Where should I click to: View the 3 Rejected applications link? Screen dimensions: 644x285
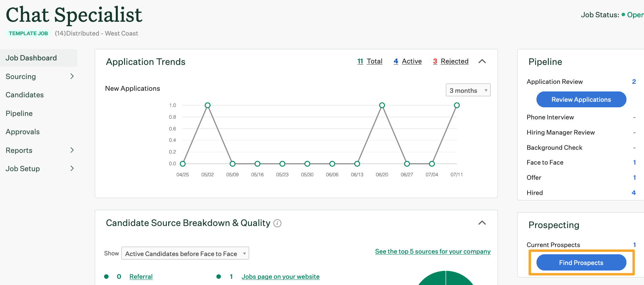[x=451, y=61]
